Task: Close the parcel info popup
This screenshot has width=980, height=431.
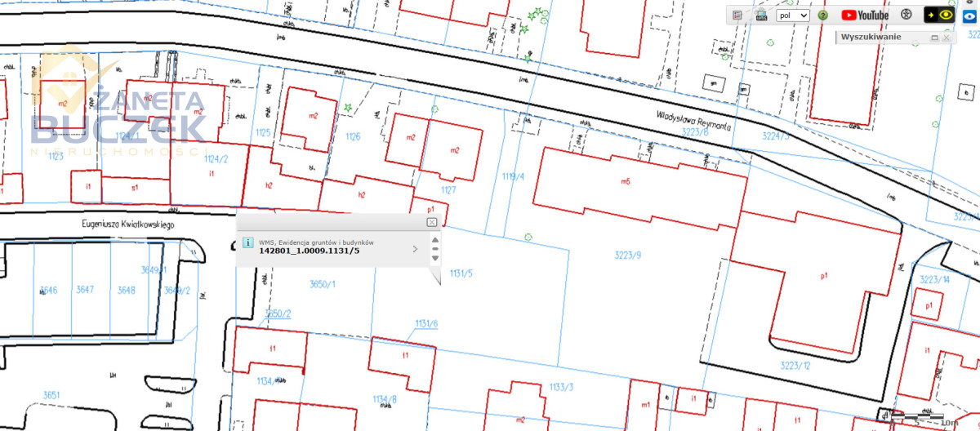Action: point(432,222)
